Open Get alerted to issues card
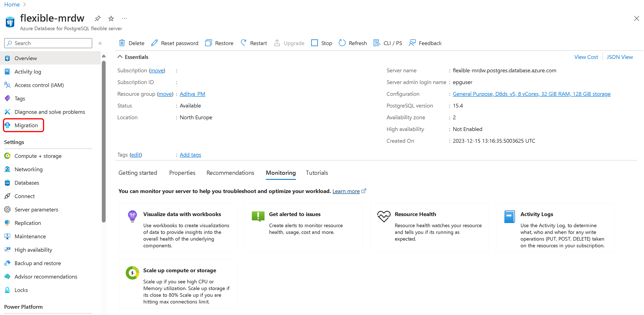The width and height of the screenshot is (644, 315). pyautogui.click(x=304, y=228)
